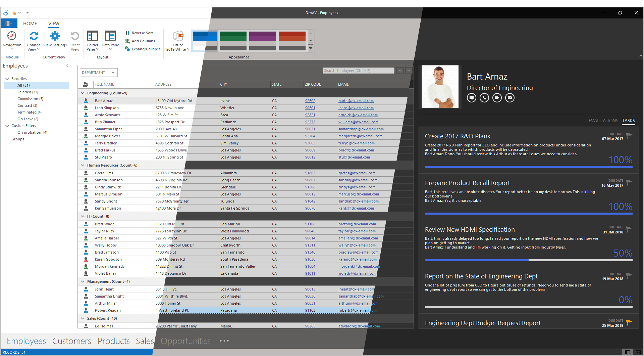Toggle Expand/Collapse in the ribbon
644x356 pixels.
pyautogui.click(x=143, y=49)
